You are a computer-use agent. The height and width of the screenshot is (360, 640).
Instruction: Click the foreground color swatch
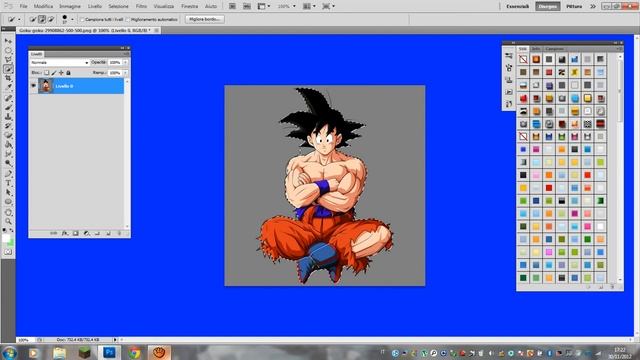tap(6, 238)
